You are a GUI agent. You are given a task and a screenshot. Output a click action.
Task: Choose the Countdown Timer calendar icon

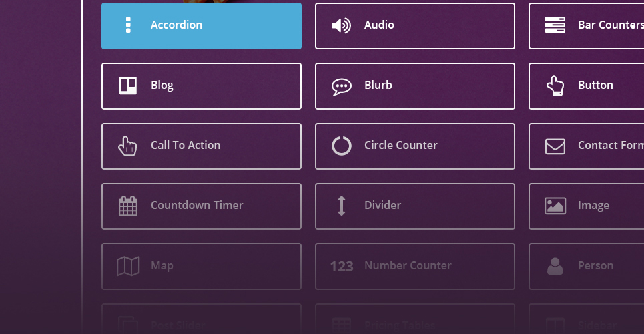click(x=128, y=206)
